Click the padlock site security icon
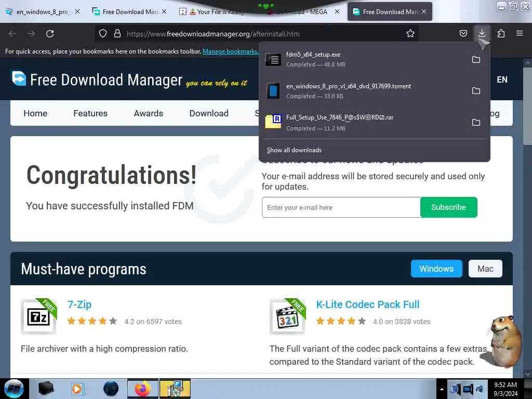Viewport: 532px width, 399px height. point(117,34)
